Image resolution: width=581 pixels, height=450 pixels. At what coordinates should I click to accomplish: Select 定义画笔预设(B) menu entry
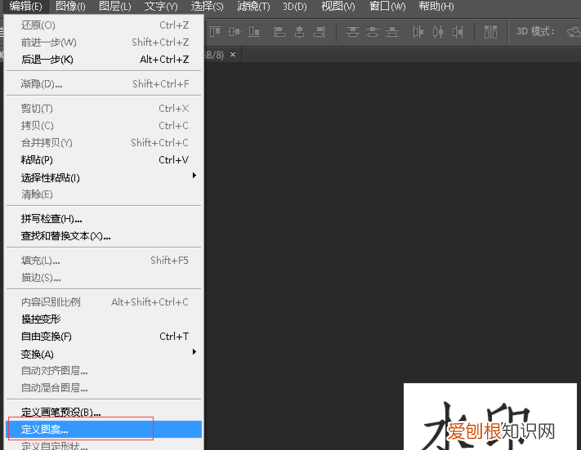pyautogui.click(x=104, y=412)
